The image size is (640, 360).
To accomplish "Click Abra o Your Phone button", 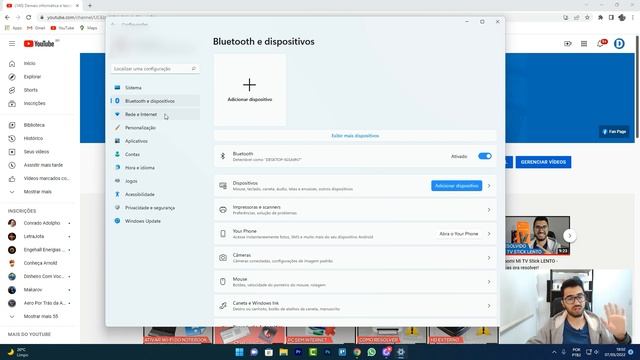I will click(458, 234).
